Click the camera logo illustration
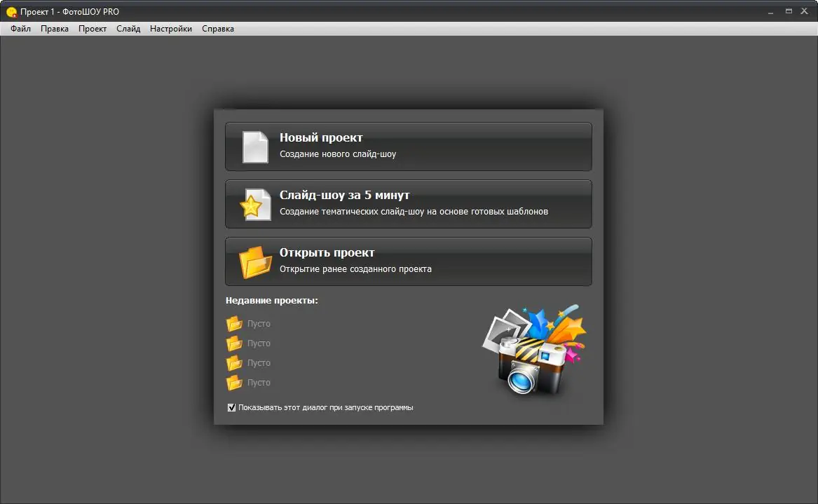The height and width of the screenshot is (504, 818). [x=533, y=350]
